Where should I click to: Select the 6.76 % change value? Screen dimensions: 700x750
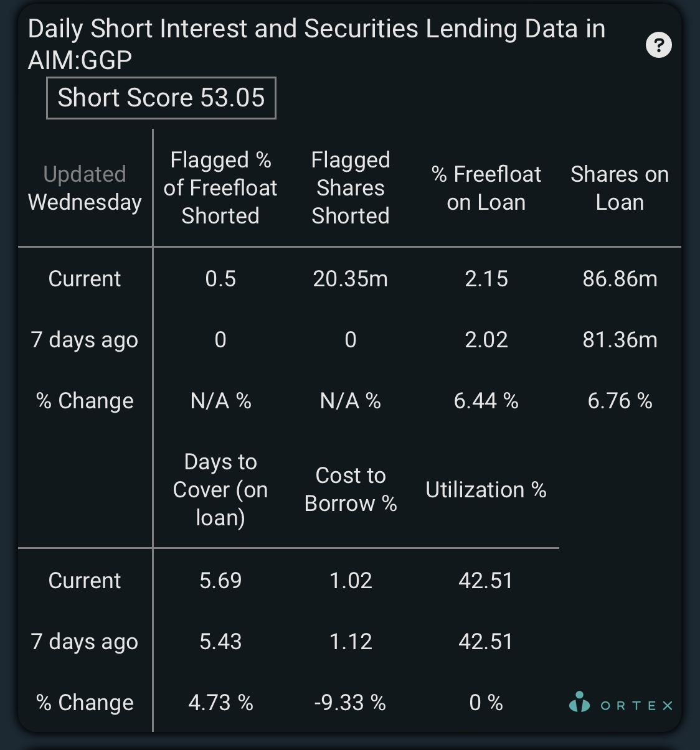tap(620, 401)
